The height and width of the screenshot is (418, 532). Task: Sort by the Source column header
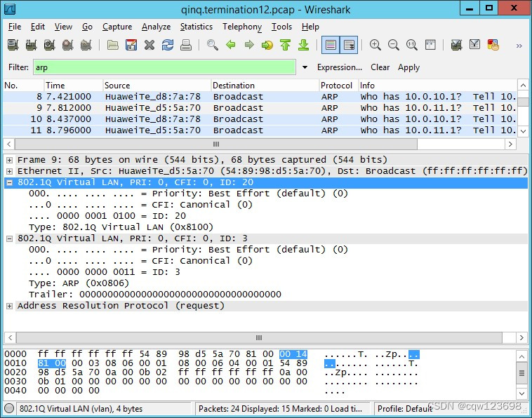157,86
